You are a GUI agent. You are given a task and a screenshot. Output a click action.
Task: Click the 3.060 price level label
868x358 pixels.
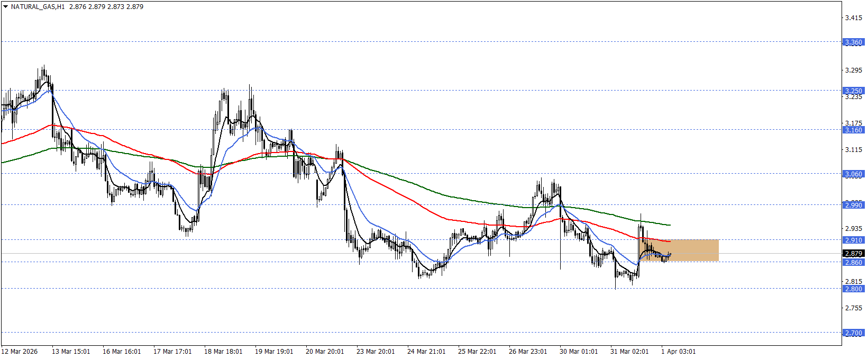click(853, 174)
